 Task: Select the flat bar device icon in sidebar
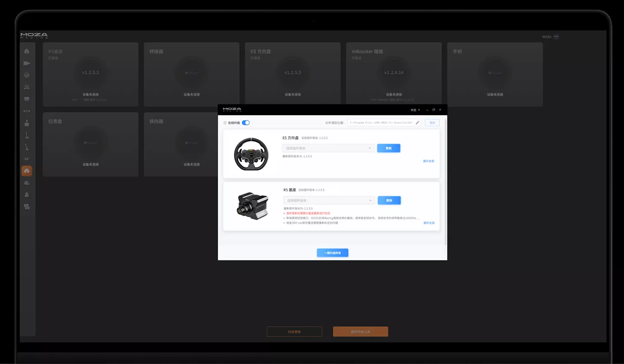pos(27,111)
